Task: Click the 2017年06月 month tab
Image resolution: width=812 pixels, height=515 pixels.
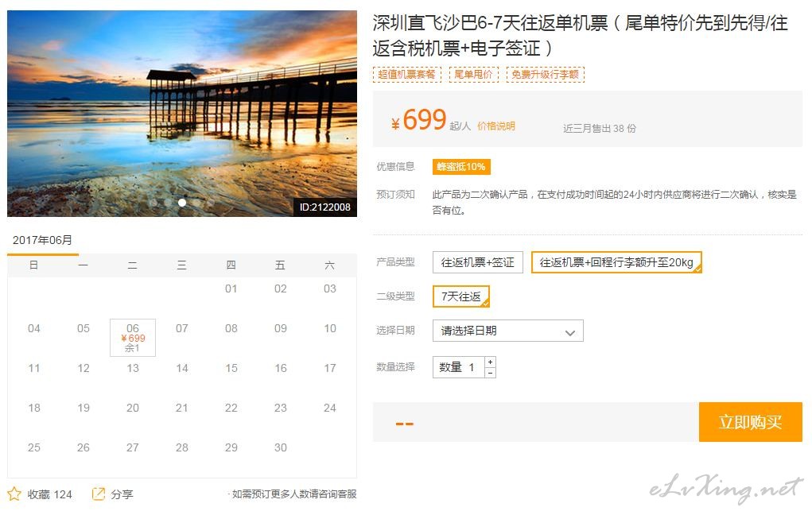Action: [x=42, y=240]
